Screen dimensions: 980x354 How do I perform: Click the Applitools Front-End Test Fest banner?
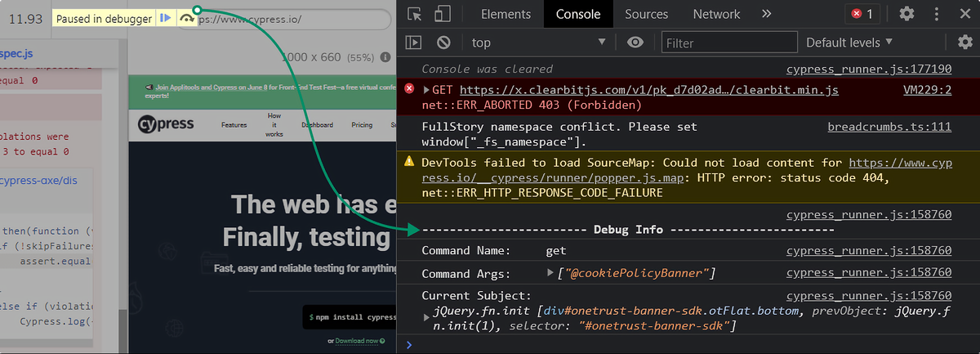pos(262,90)
